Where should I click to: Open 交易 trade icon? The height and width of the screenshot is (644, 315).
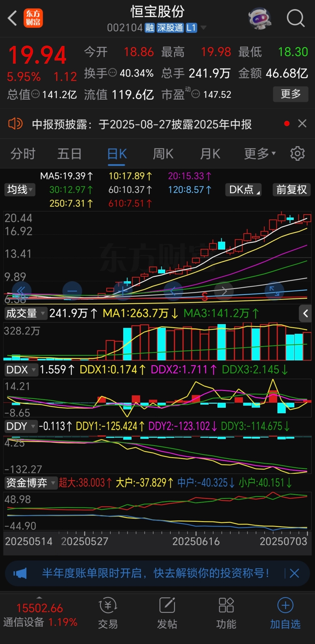coord(108,613)
